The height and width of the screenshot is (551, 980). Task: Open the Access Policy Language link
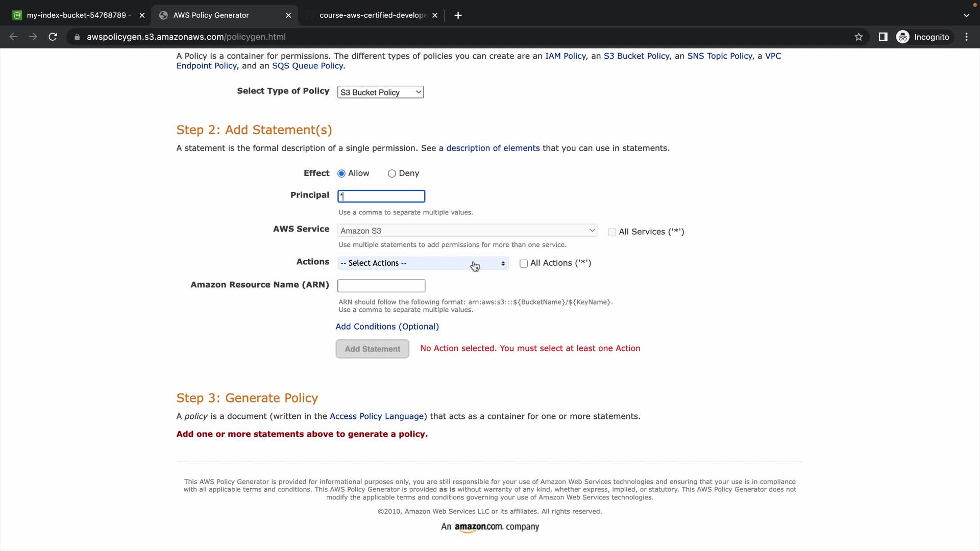(377, 416)
